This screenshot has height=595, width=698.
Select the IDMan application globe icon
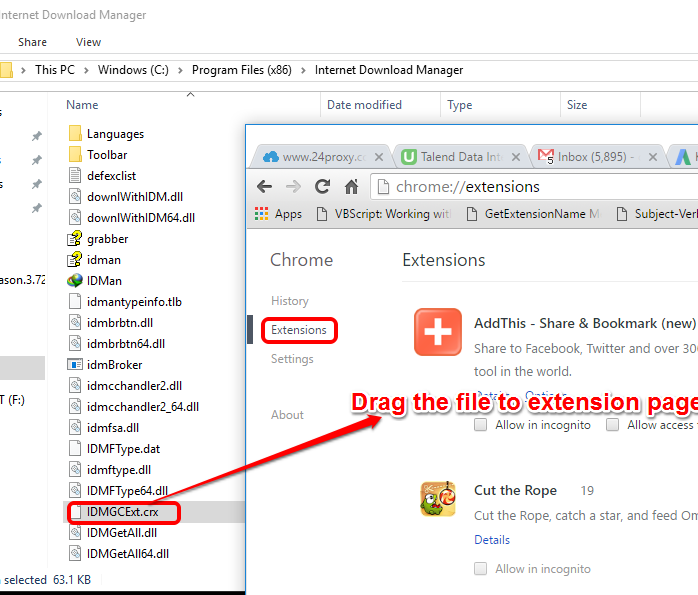75,280
